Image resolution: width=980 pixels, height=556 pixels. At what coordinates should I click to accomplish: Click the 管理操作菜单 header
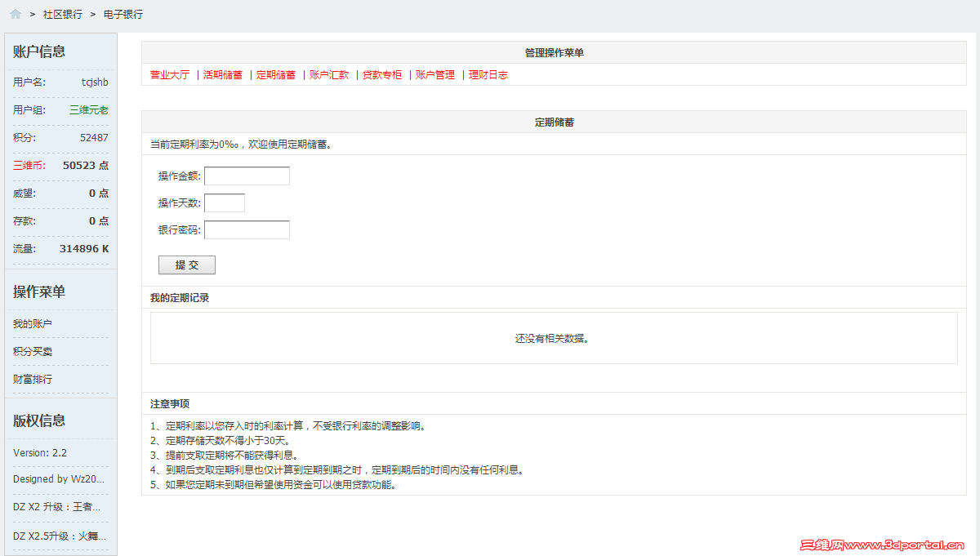click(x=554, y=53)
